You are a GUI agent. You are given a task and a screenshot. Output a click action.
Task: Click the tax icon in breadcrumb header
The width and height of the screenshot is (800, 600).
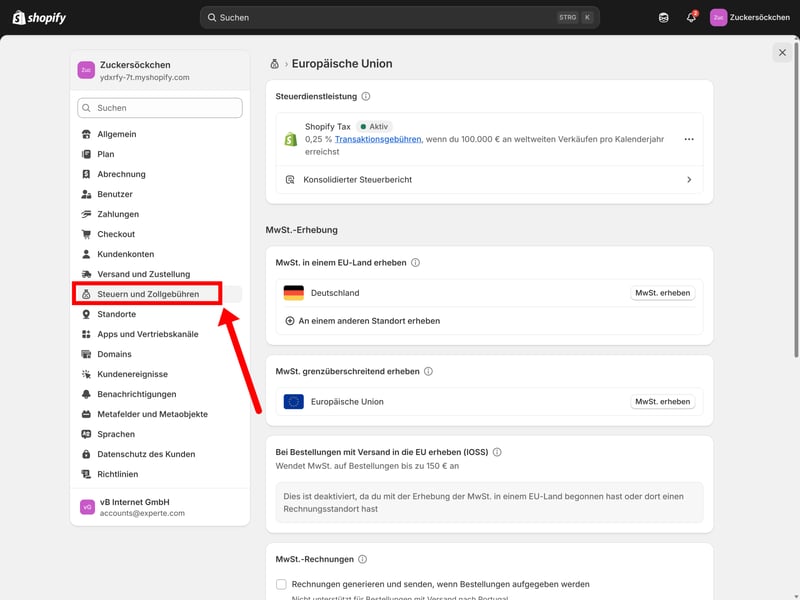pyautogui.click(x=275, y=64)
